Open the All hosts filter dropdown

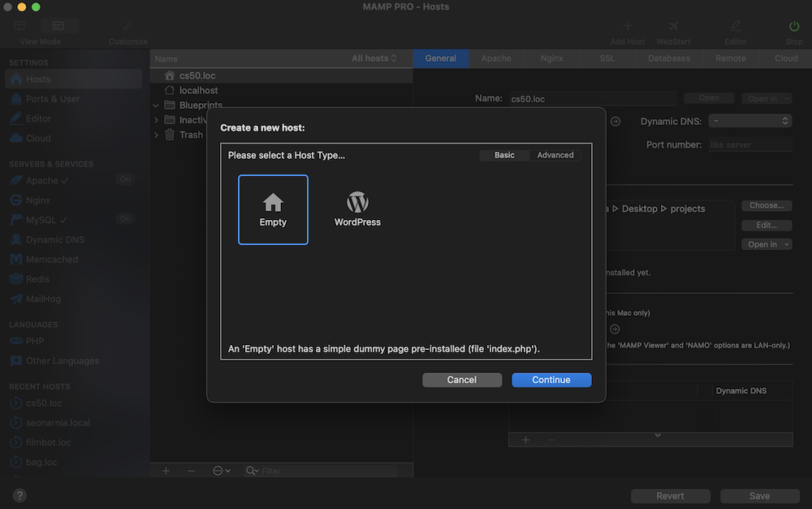(x=374, y=58)
